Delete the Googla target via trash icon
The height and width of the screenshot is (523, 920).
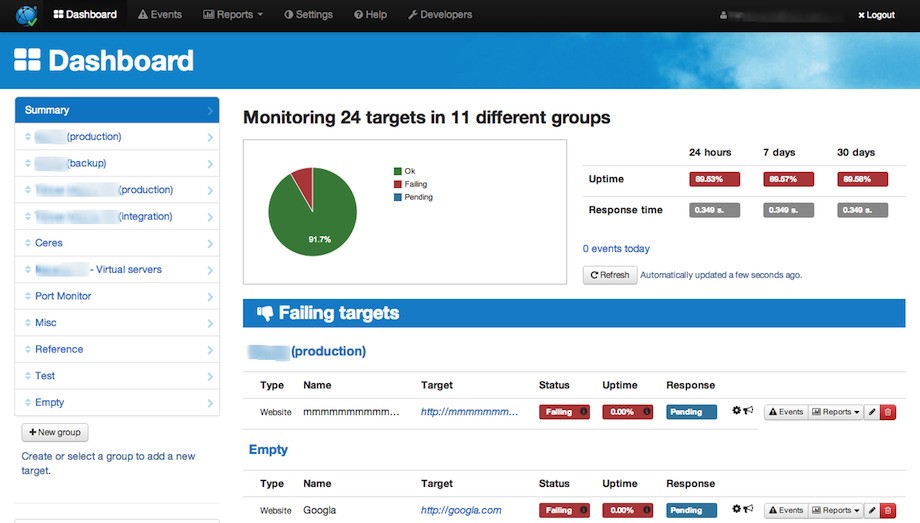pyautogui.click(x=888, y=510)
